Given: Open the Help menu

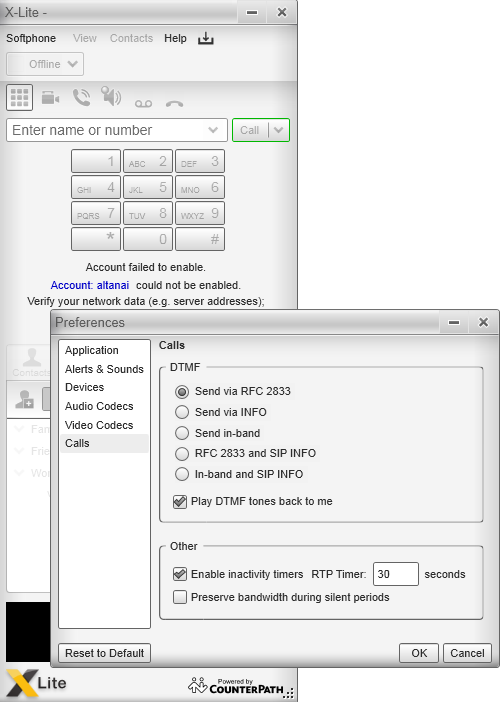Looking at the screenshot, I should coord(175,39).
